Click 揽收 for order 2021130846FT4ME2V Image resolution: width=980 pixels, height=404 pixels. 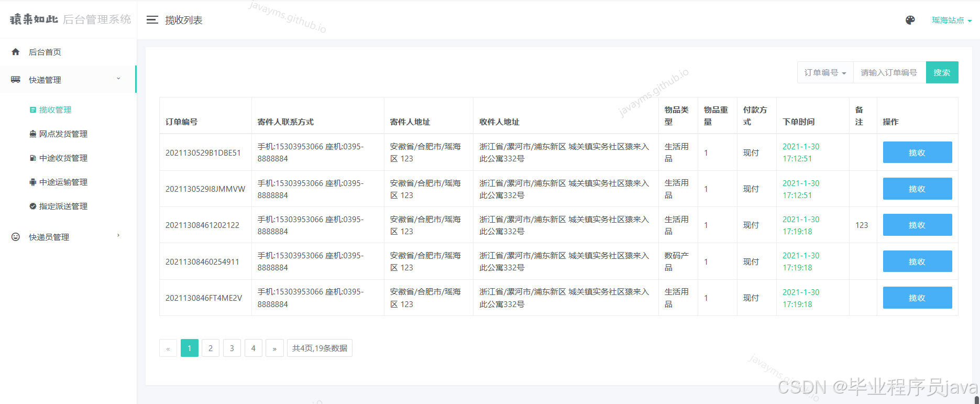[x=917, y=298]
